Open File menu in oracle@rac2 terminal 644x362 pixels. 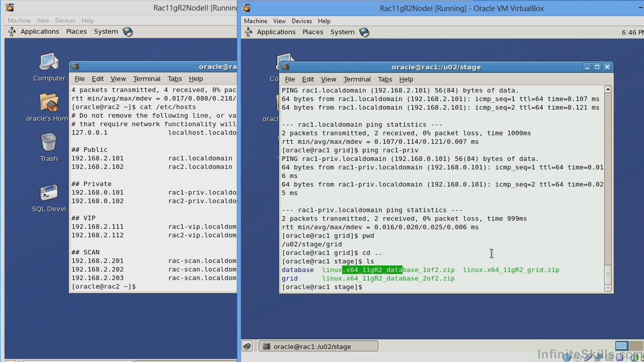pyautogui.click(x=79, y=79)
